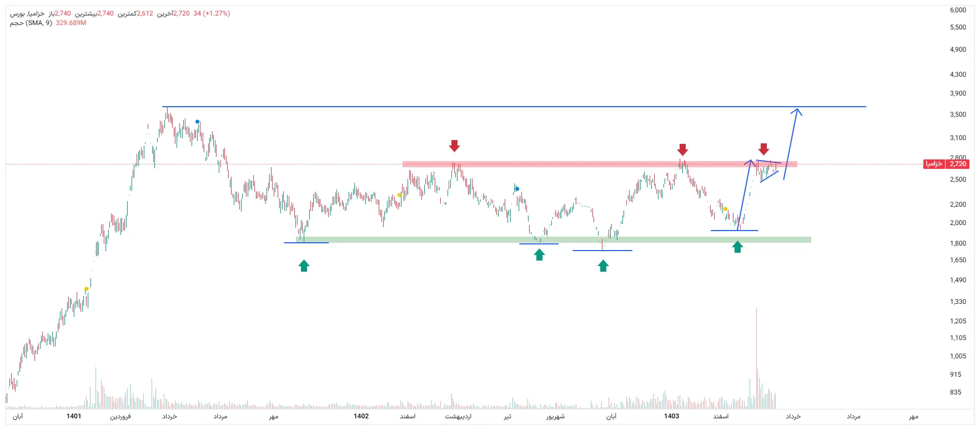Click the leftmost green up arrow marker
980x430 pixels.
point(304,266)
